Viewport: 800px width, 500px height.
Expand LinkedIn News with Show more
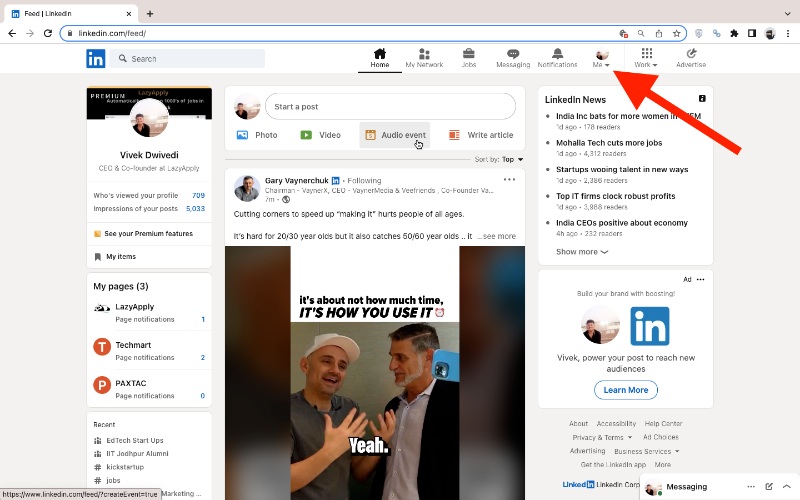(x=582, y=252)
